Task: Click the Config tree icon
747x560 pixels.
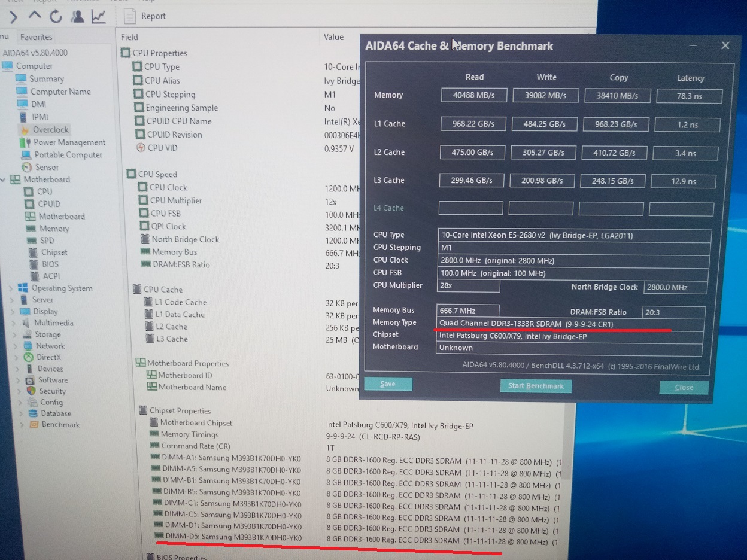Action: [x=31, y=402]
